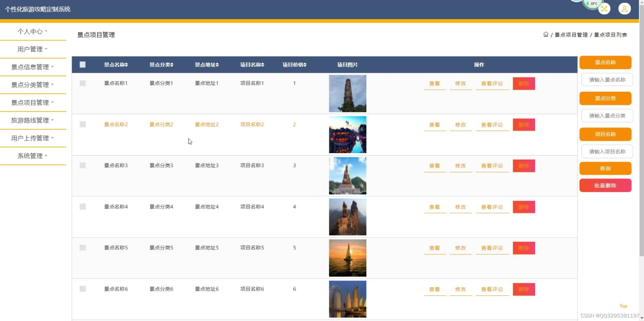This screenshot has width=644, height=321.
Task: Click 景点项目列表 breadcrumb item
Action: point(610,35)
